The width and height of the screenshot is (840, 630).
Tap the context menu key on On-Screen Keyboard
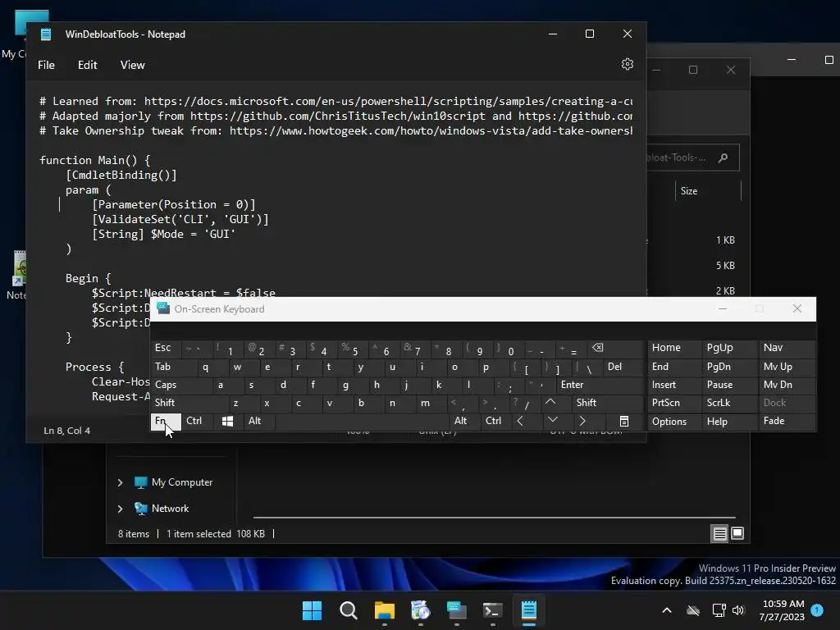[624, 421]
